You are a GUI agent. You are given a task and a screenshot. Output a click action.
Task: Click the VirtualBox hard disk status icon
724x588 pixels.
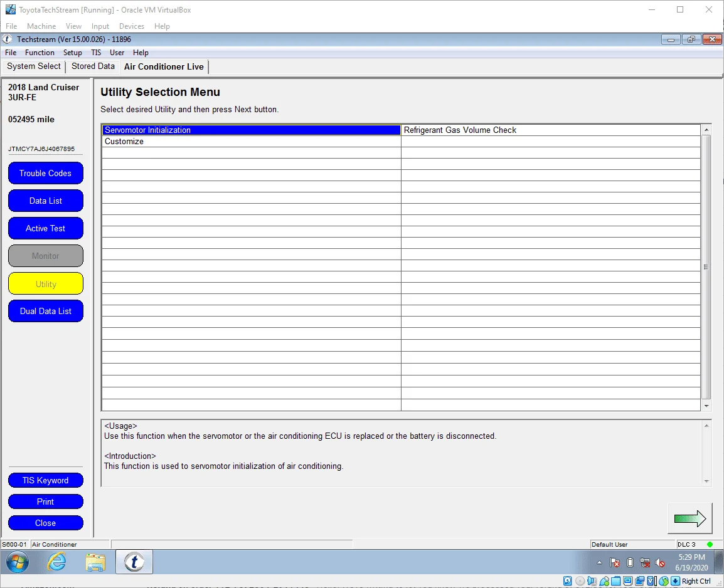click(x=568, y=581)
